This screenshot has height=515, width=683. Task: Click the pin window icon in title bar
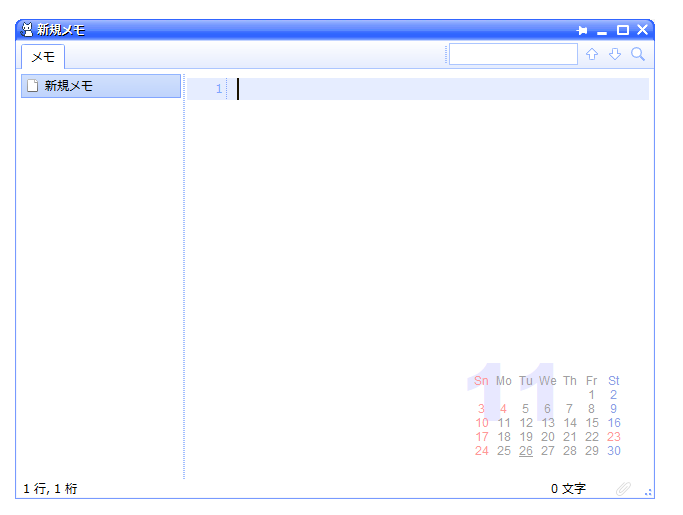(x=583, y=30)
